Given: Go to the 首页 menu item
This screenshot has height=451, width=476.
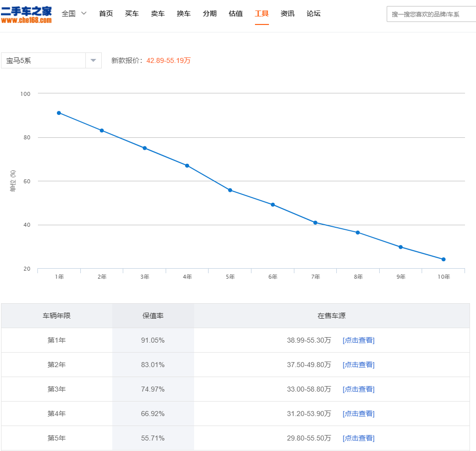Looking at the screenshot, I should pos(106,13).
